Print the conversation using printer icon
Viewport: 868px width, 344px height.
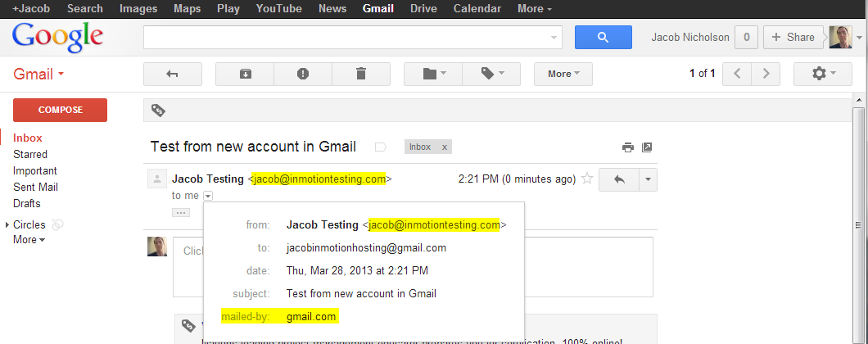628,147
